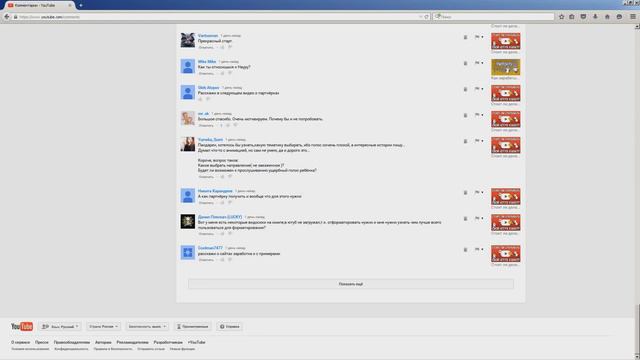Trash the comment asking about партнёрках video
The width and height of the screenshot is (640, 360).
pos(465,89)
